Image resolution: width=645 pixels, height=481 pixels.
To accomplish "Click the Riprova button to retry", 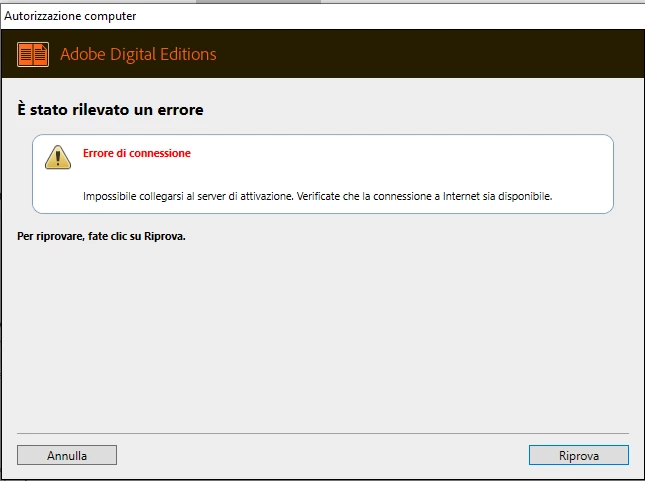I will [x=578, y=455].
